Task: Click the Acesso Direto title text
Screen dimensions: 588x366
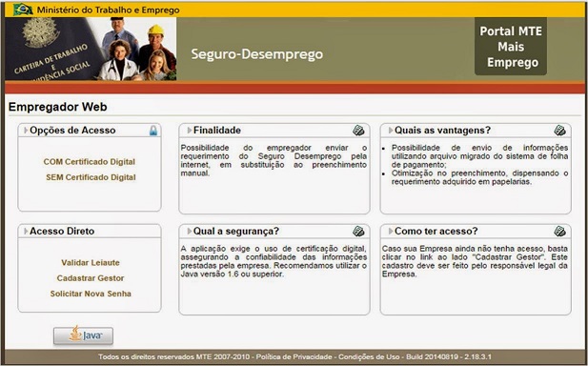Action: pyautogui.click(x=62, y=231)
